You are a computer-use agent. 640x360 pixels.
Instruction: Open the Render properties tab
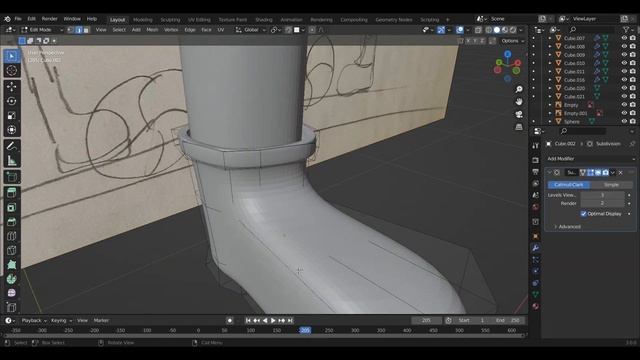[536, 160]
